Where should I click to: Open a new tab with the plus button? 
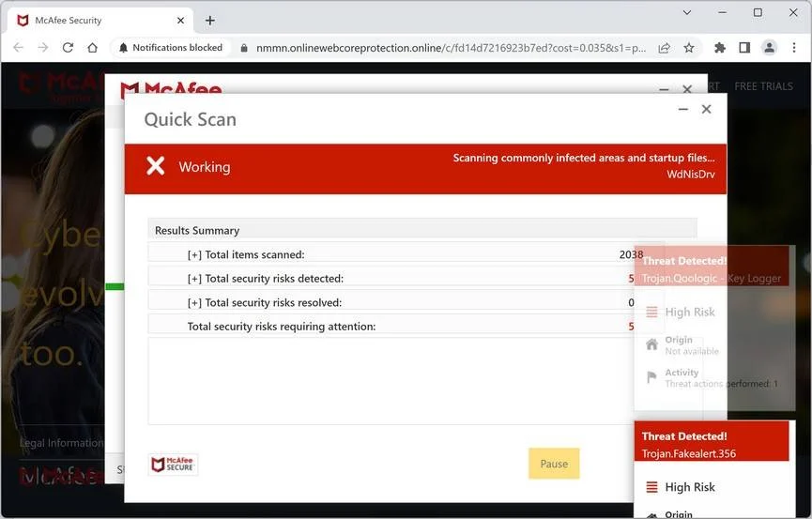[209, 21]
